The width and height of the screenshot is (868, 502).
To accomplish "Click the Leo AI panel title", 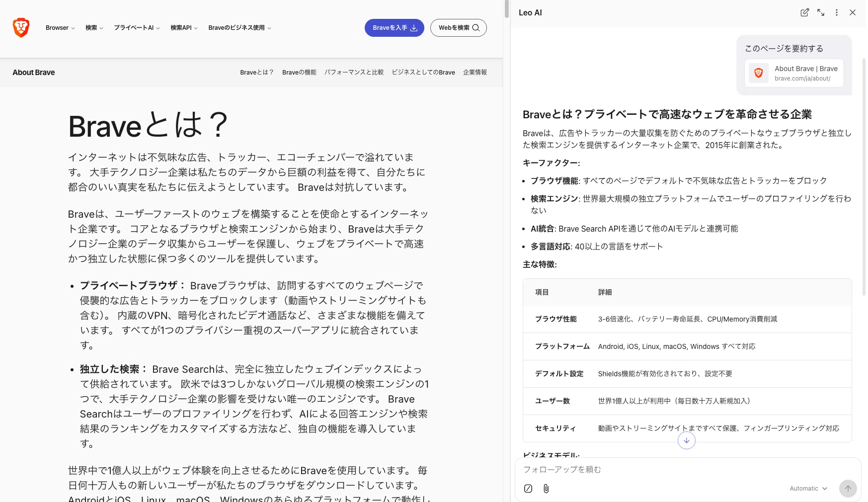I will click(x=530, y=13).
